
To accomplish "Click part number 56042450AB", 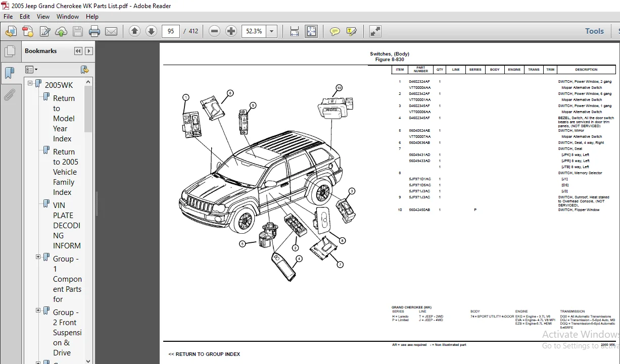I will (419, 210).
